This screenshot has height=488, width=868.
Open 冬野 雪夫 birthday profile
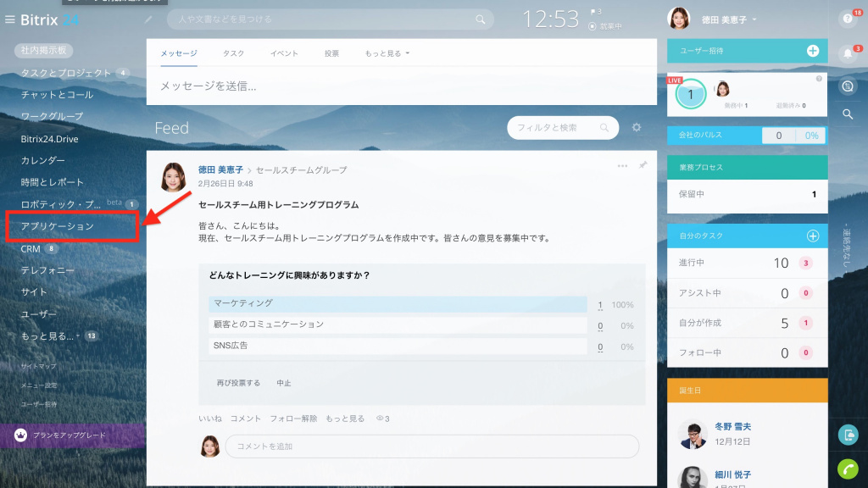click(732, 427)
